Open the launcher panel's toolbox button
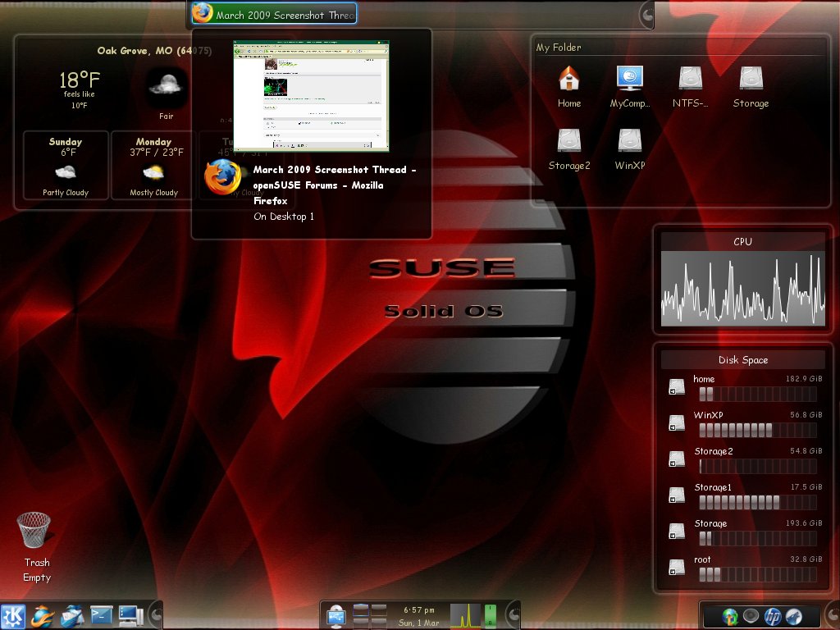The height and width of the screenshot is (630, 840). [156, 615]
